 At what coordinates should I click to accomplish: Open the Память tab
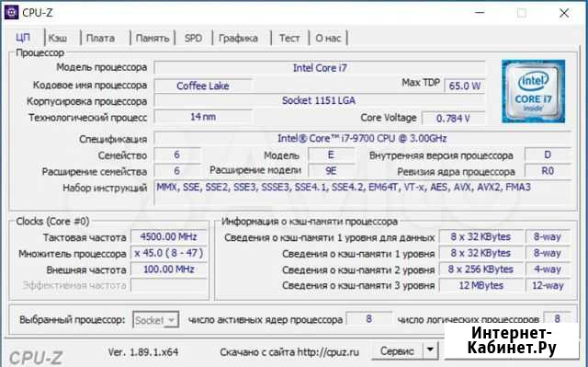coord(153,39)
